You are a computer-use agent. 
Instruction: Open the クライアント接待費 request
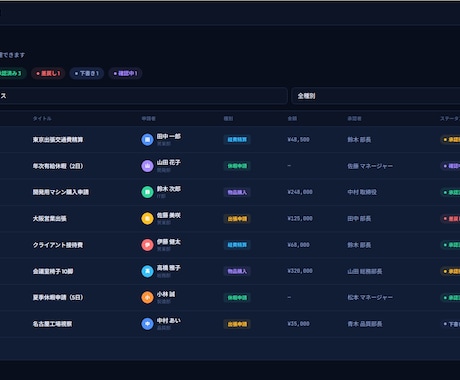(58, 245)
